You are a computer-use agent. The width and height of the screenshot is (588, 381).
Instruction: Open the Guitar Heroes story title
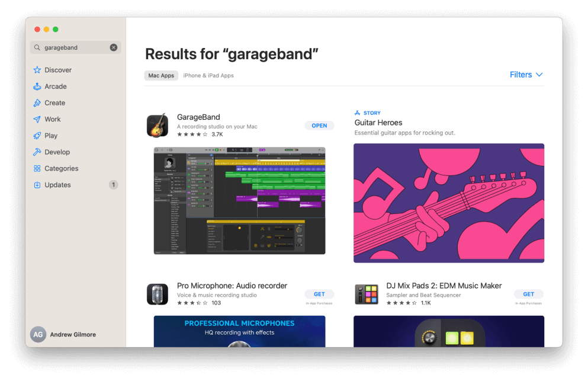tap(378, 123)
